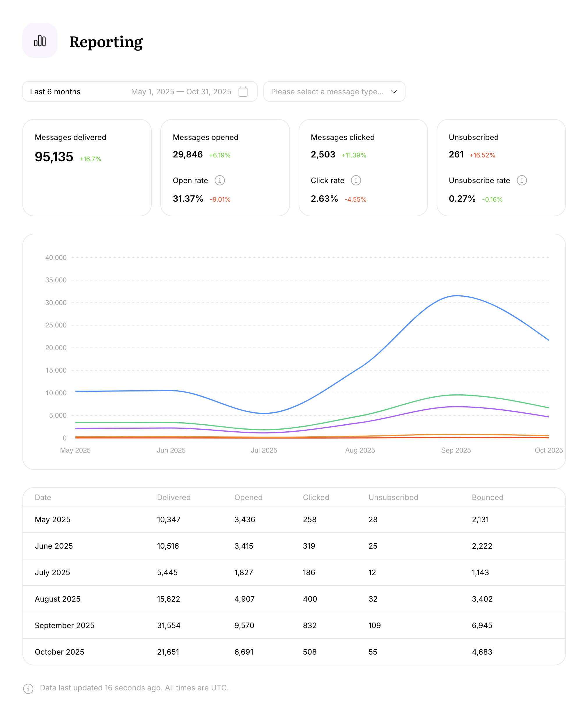Open the calendar icon beside the date range
The image size is (588, 716).
point(243,91)
